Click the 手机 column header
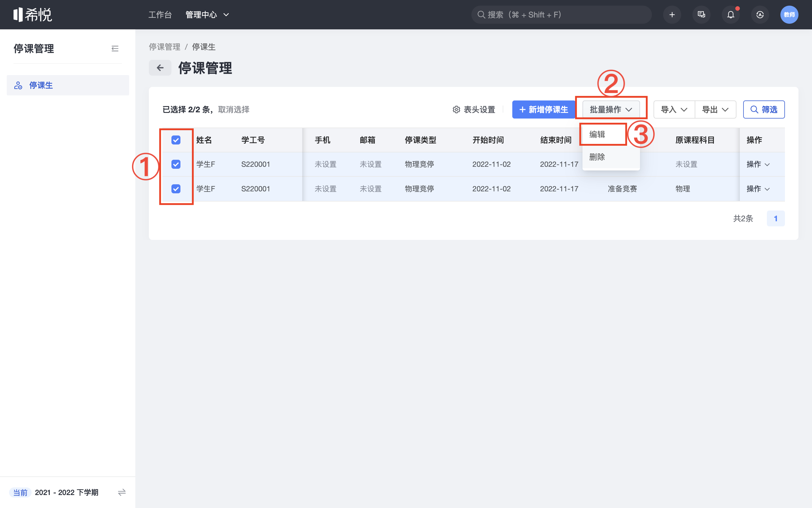 (x=323, y=140)
